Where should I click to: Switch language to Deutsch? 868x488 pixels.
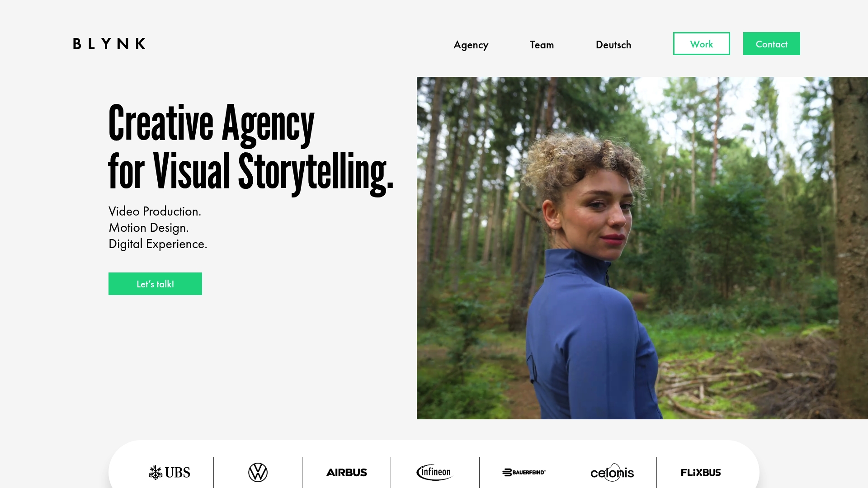[613, 45]
